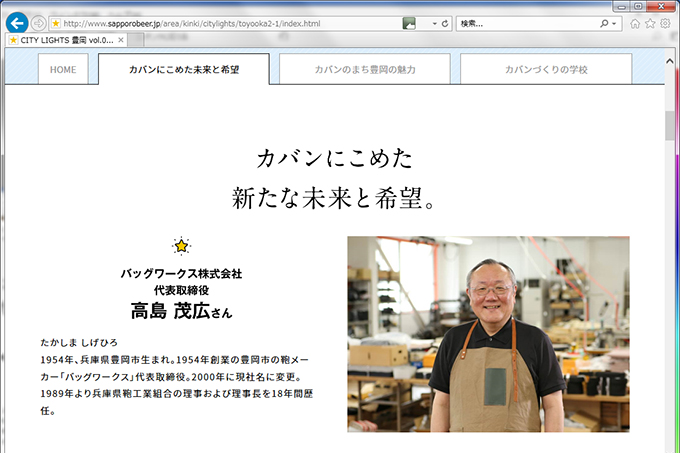Maximize the browser window
This screenshot has width=680, height=453.
point(638,7)
